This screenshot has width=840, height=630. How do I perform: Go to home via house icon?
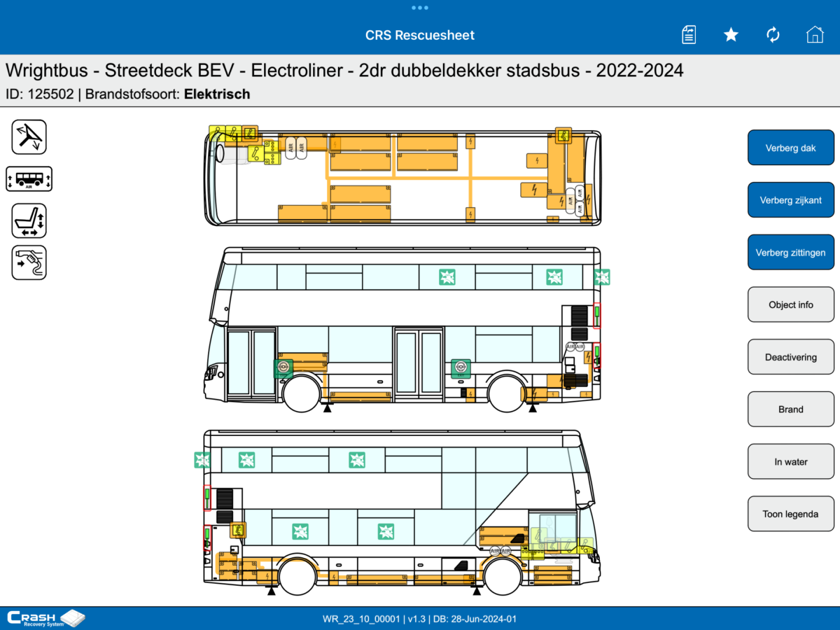click(815, 34)
